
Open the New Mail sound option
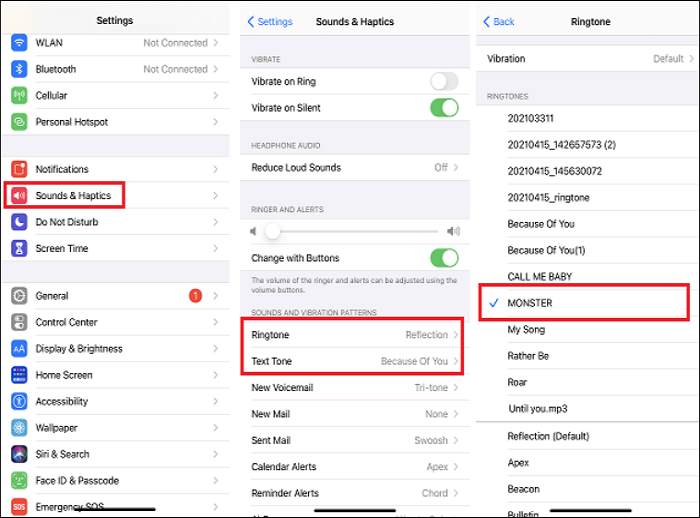pyautogui.click(x=355, y=414)
